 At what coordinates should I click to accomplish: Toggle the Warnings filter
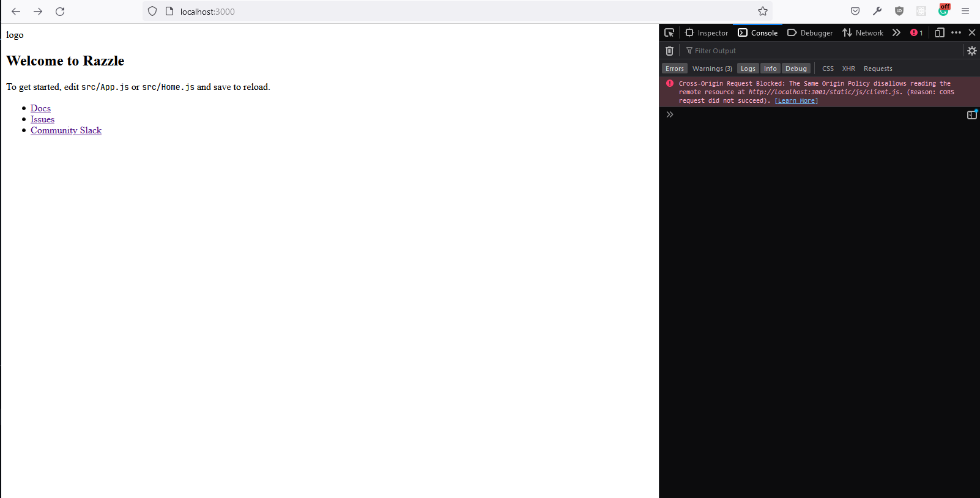pyautogui.click(x=712, y=69)
